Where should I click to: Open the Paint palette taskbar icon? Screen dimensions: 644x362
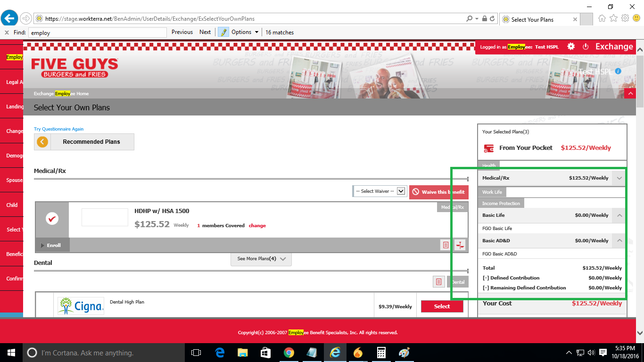tap(405, 353)
